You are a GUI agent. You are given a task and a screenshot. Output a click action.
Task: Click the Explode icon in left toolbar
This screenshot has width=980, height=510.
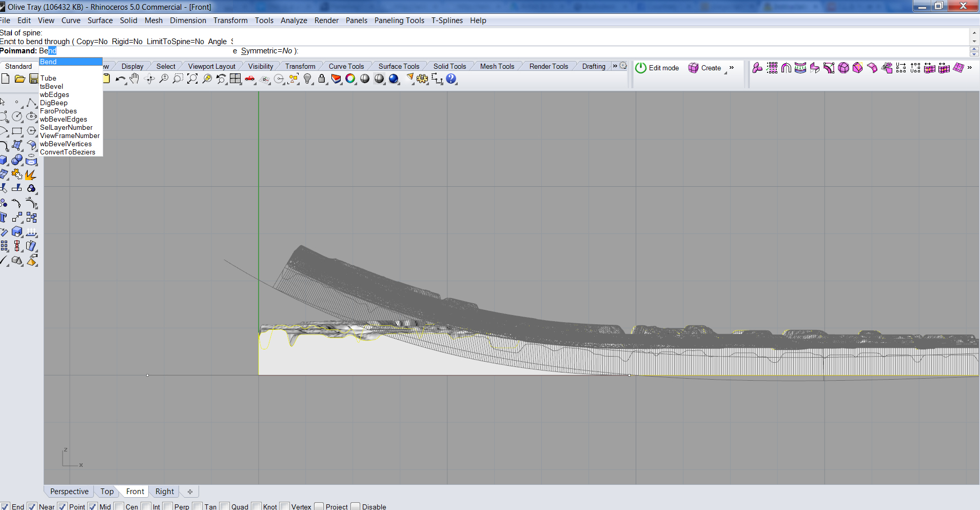(30, 174)
